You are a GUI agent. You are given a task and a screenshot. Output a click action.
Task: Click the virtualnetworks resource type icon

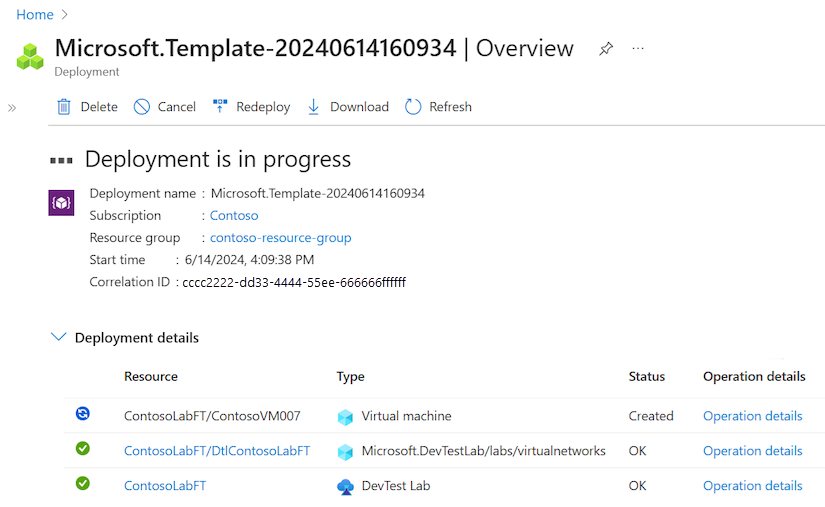pos(345,452)
